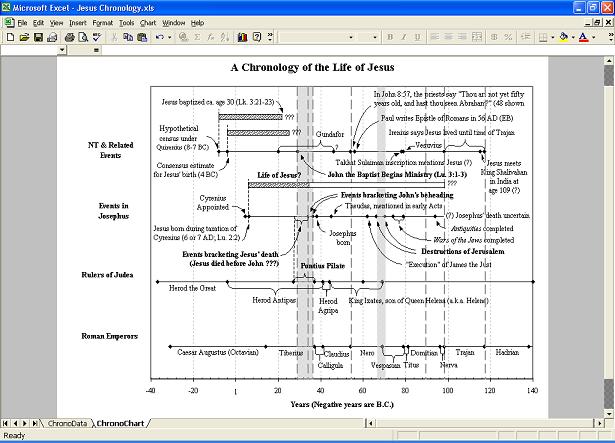Open the Font Size dropdown

[x=375, y=37]
